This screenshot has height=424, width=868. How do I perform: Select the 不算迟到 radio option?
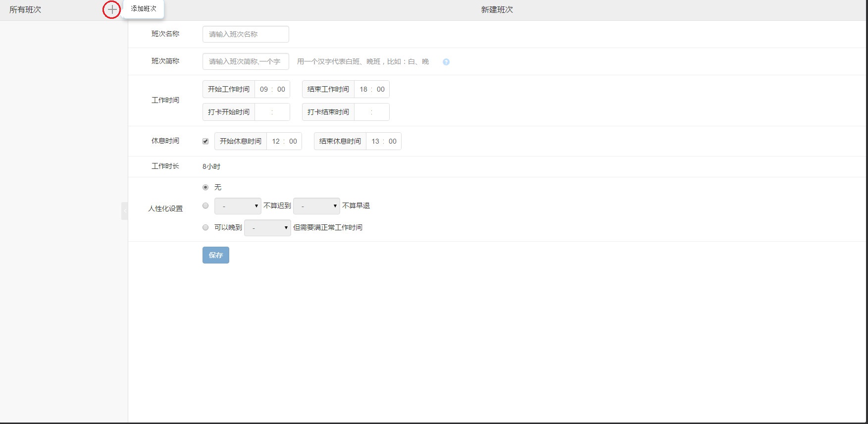[x=205, y=206]
